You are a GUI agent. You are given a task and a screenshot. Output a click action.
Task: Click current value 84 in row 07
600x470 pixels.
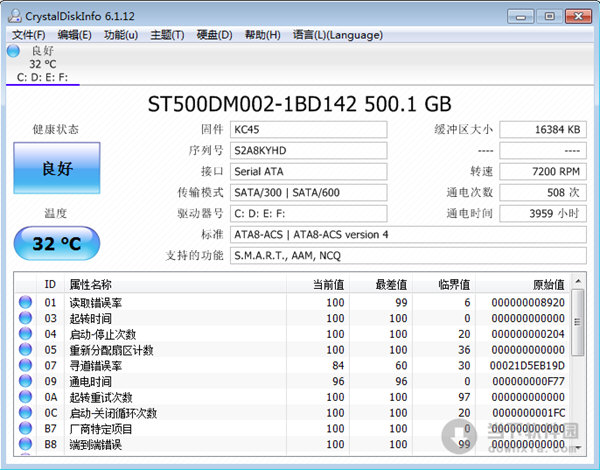(338, 366)
